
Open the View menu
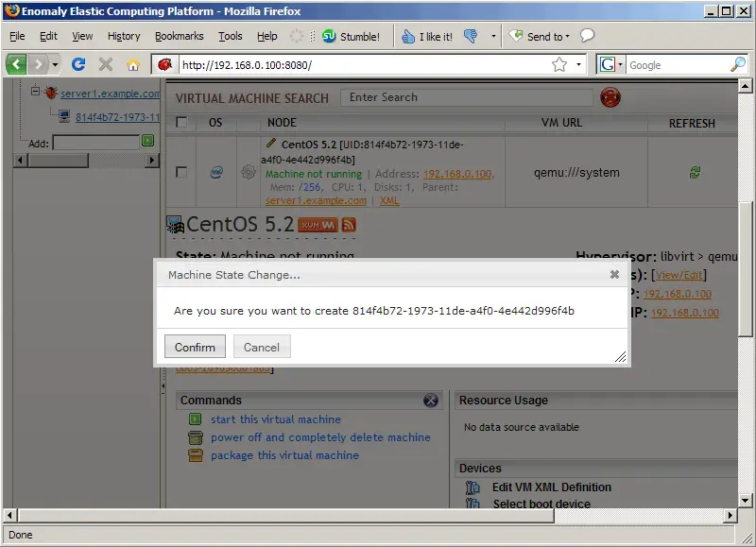(82, 36)
